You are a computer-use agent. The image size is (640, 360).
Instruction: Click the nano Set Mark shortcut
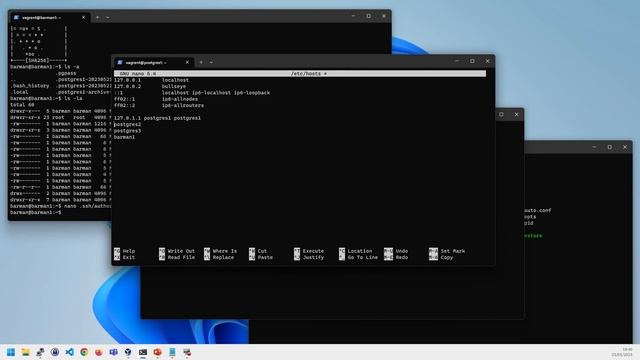pos(453,251)
